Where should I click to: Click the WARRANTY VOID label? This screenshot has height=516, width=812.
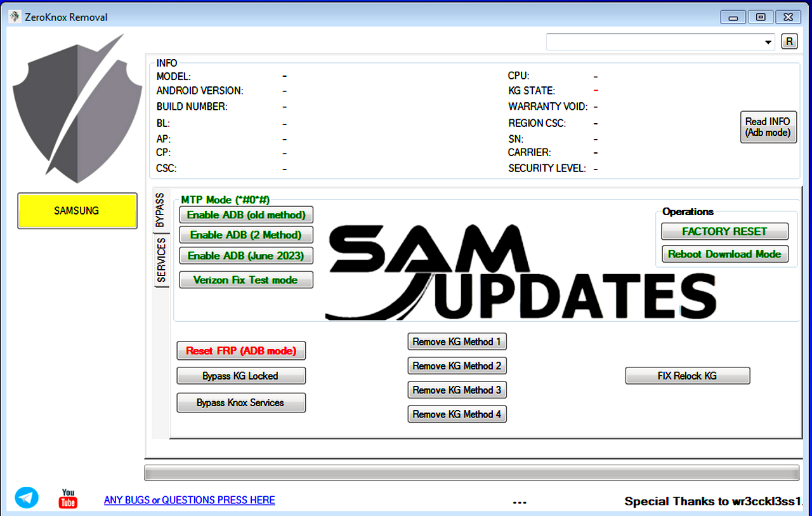548,107
